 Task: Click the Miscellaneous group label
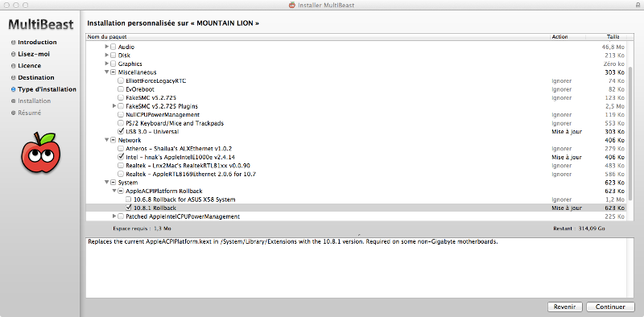point(137,72)
